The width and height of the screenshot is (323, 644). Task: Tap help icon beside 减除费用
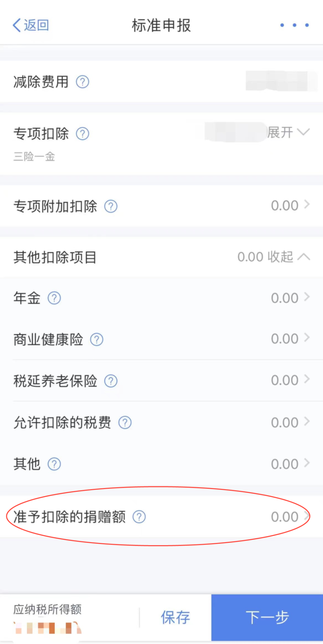tap(82, 82)
